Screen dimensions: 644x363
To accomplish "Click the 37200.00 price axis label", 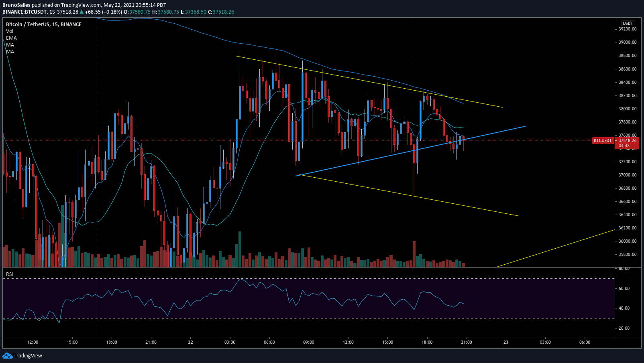I will coord(628,162).
